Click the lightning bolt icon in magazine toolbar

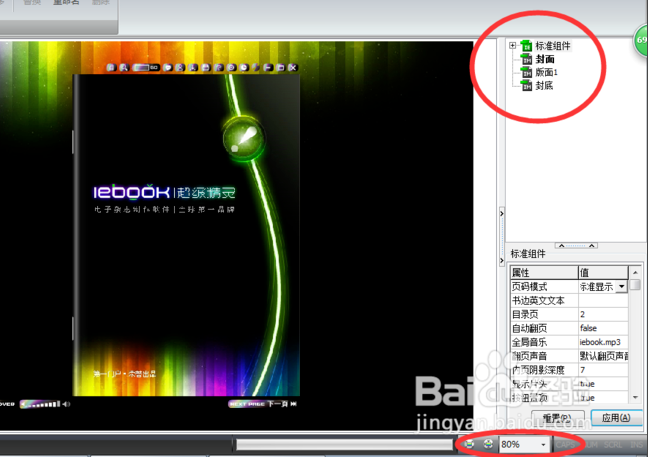click(x=256, y=67)
